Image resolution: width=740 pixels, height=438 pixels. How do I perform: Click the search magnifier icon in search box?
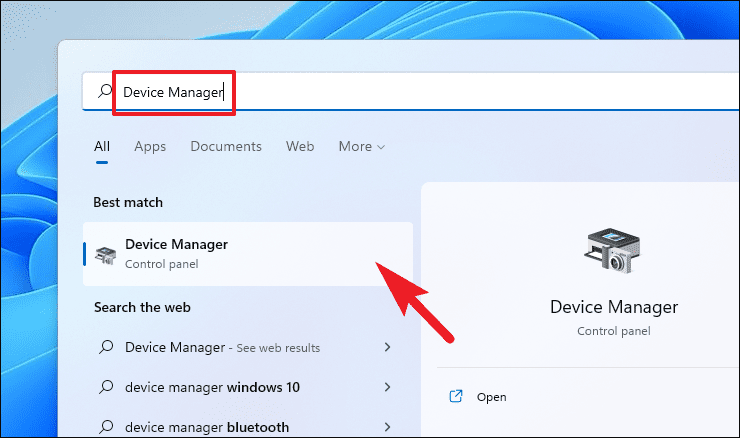click(105, 91)
